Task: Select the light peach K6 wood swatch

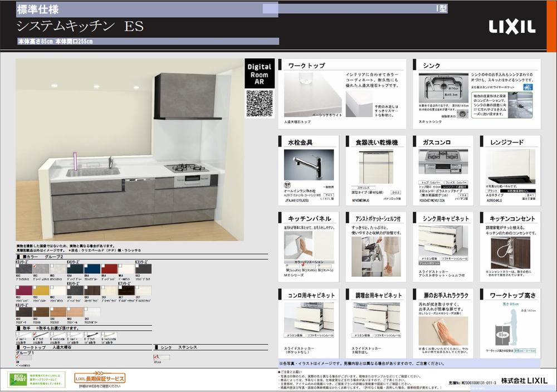Action: point(75,312)
